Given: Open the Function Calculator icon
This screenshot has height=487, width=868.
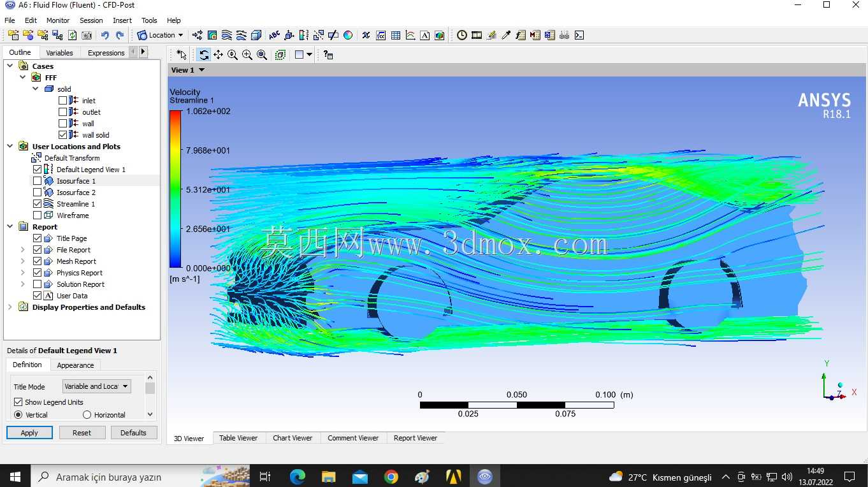Looking at the screenshot, I should (x=521, y=35).
